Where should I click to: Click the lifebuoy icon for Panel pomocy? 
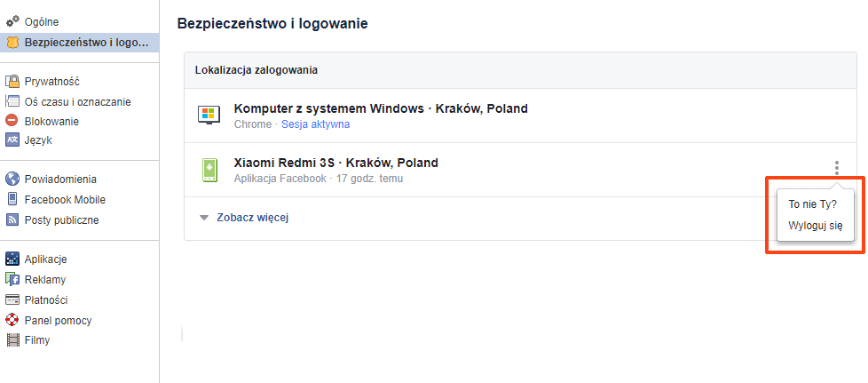click(12, 320)
